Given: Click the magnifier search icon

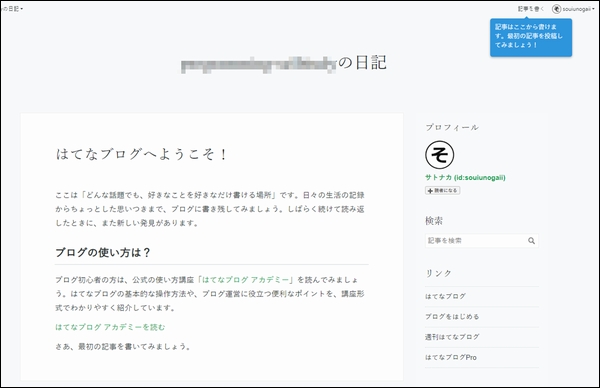Looking at the screenshot, I should pyautogui.click(x=531, y=241).
